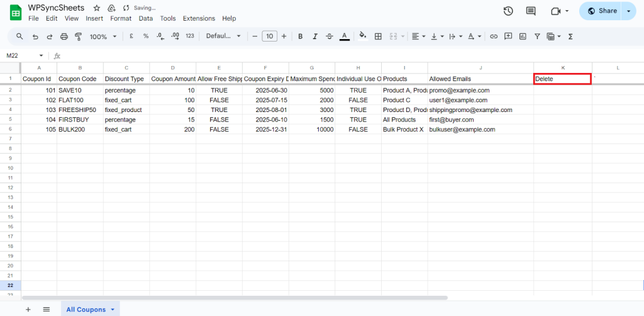Open the Google Sheets home icon
This screenshot has width=644, height=316.
coord(16,13)
